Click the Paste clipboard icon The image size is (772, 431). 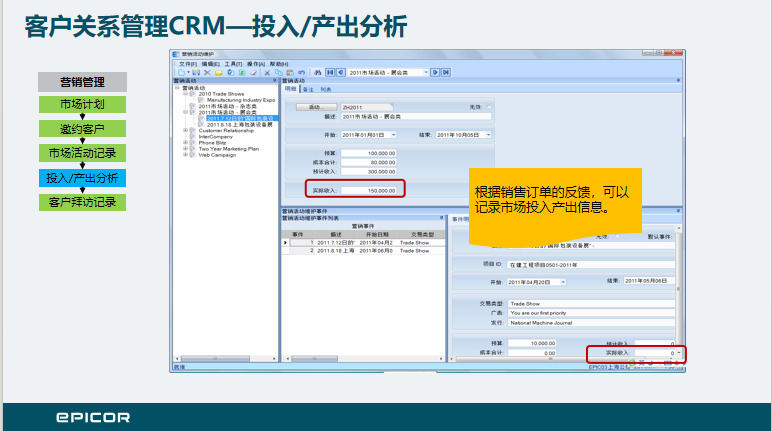coord(290,72)
